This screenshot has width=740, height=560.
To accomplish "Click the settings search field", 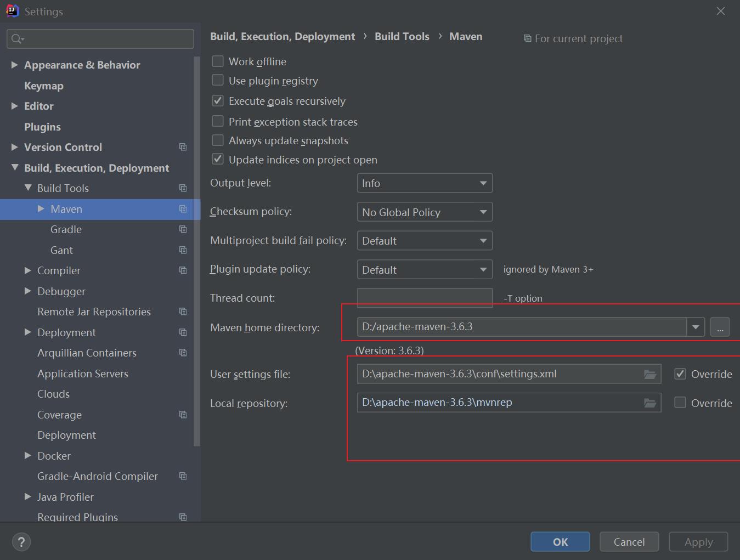I will [x=100, y=38].
